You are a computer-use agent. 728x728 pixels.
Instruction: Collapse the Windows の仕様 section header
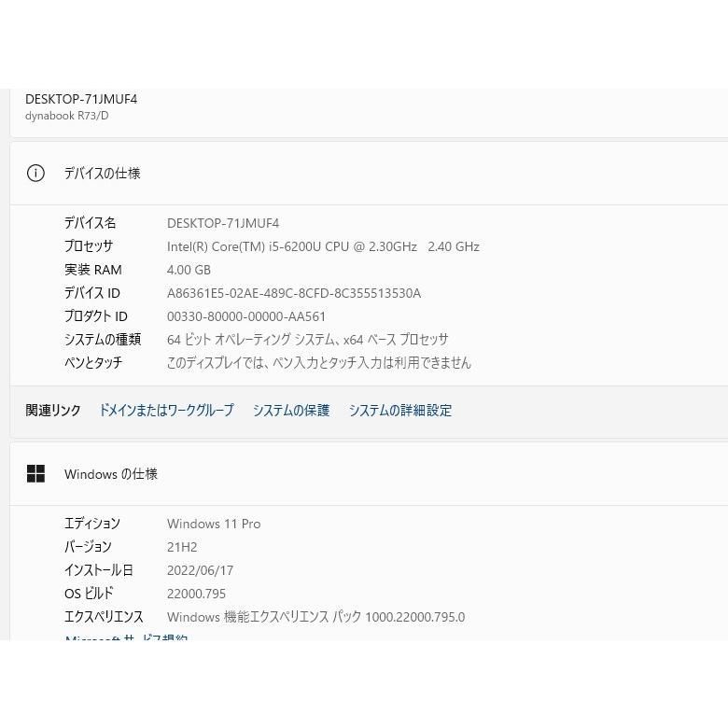(x=373, y=474)
